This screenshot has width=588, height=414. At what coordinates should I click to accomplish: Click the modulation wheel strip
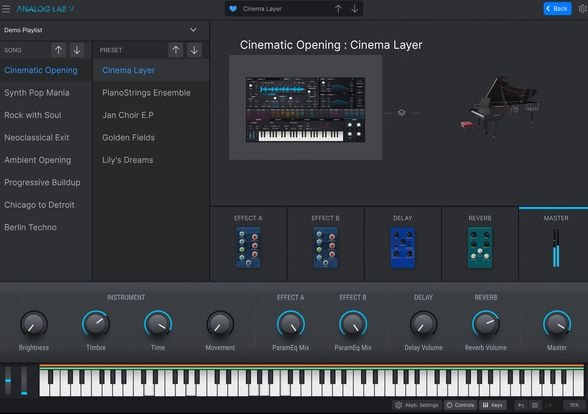coord(24,381)
